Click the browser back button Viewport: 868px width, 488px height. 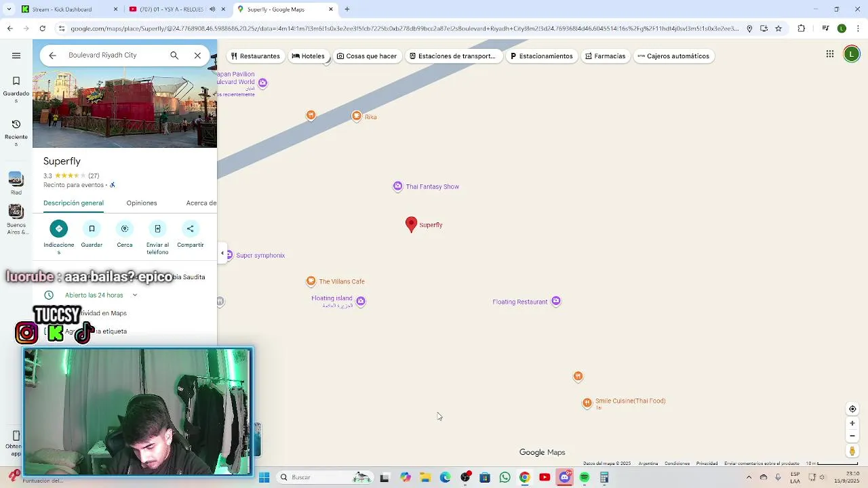tap(9, 28)
